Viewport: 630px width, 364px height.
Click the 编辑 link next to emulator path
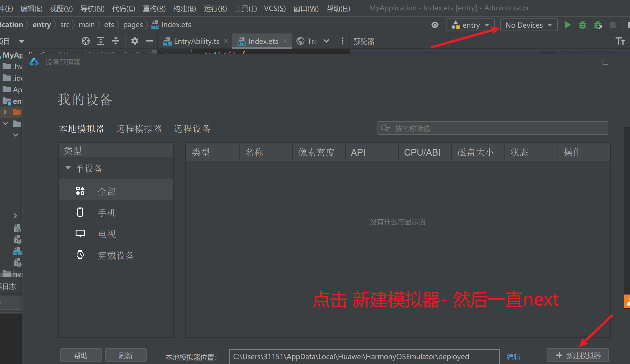[513, 357]
